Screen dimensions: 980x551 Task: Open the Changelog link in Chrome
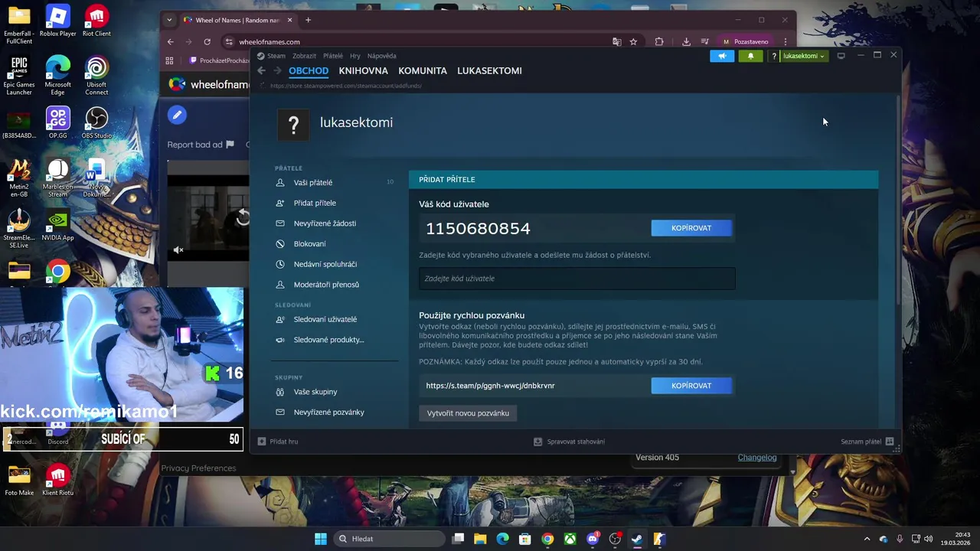pyautogui.click(x=757, y=458)
